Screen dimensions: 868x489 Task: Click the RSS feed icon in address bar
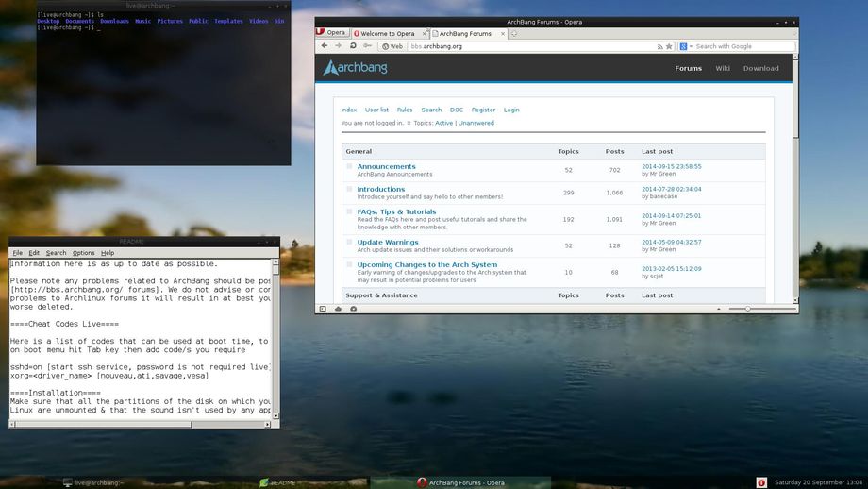(x=659, y=46)
